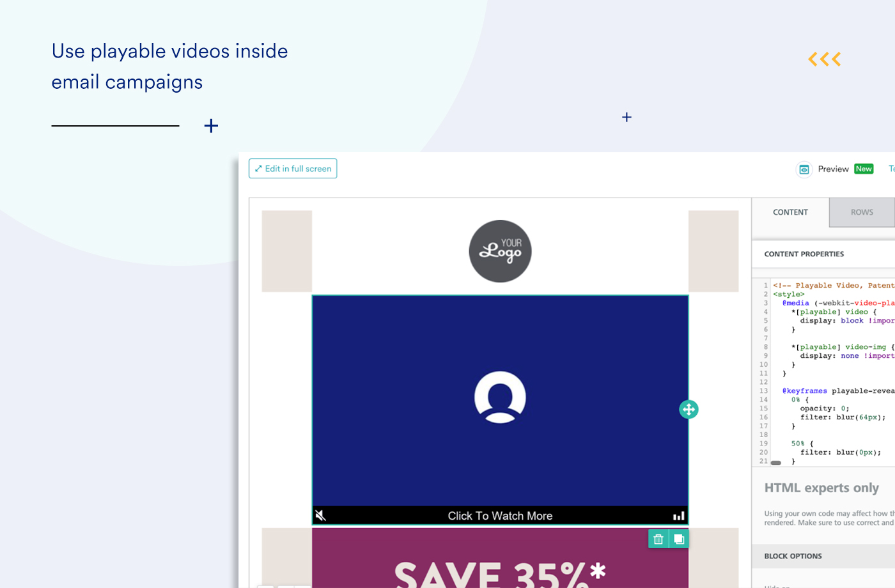The image size is (895, 588).
Task: Collapse the Content Properties section
Action: [x=804, y=254]
